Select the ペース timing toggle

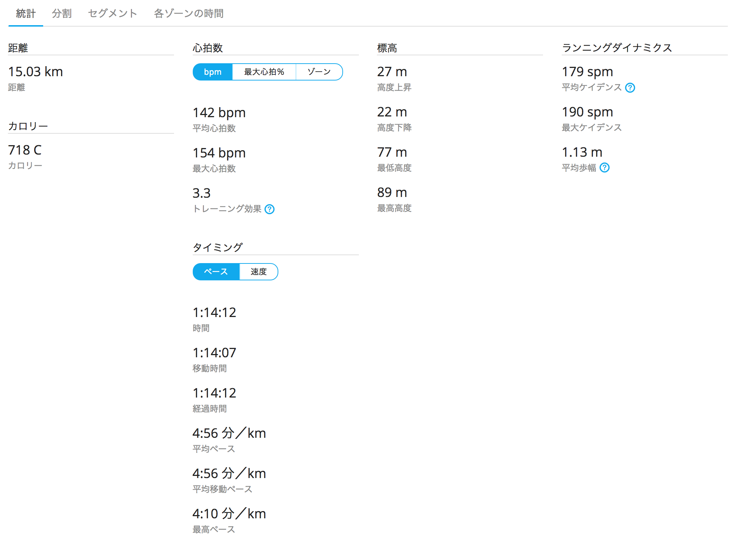tap(216, 272)
